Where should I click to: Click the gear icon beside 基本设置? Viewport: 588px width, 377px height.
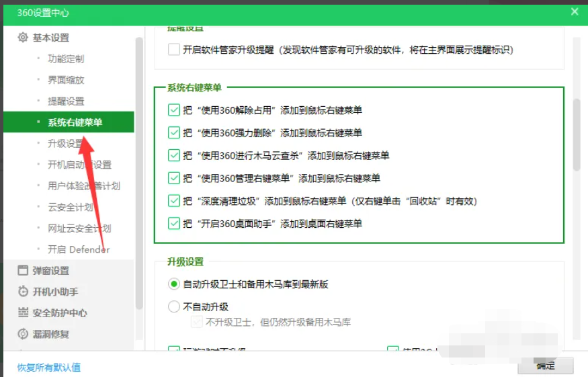pos(23,38)
